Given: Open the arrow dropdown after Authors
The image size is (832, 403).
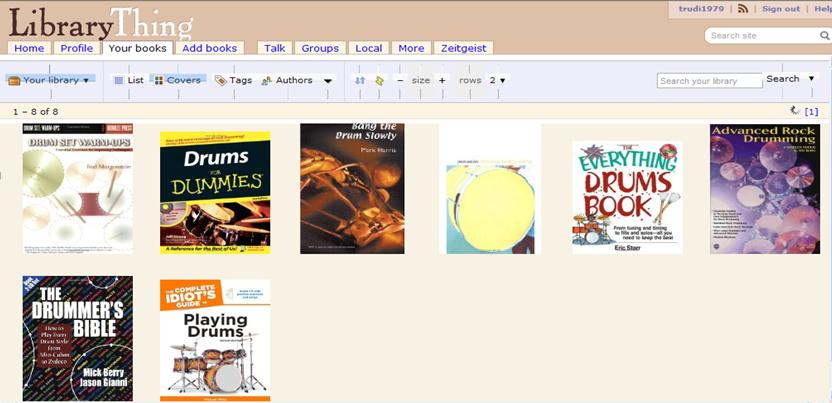Looking at the screenshot, I should click(328, 81).
